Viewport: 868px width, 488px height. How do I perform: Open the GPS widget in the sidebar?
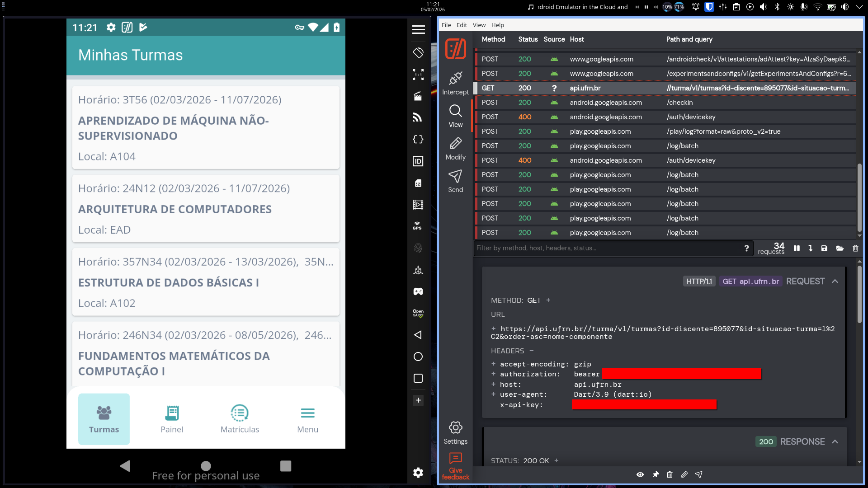[418, 226]
